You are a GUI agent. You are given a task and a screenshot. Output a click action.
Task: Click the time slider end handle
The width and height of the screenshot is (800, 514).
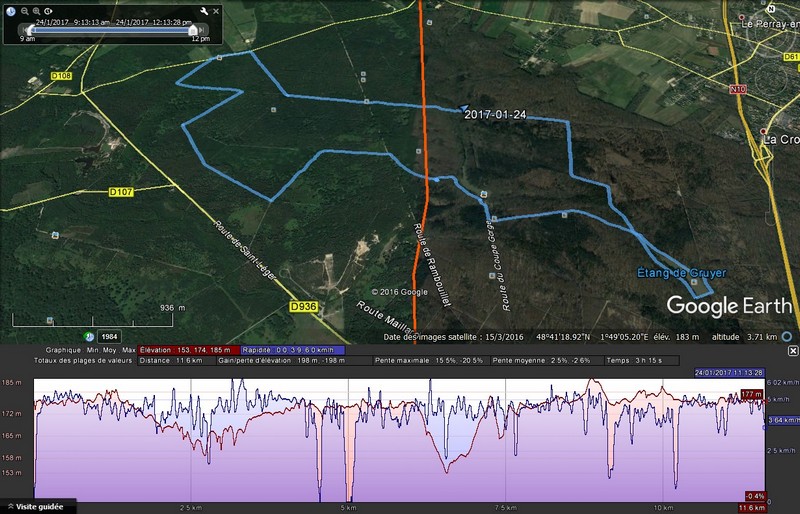(x=193, y=30)
